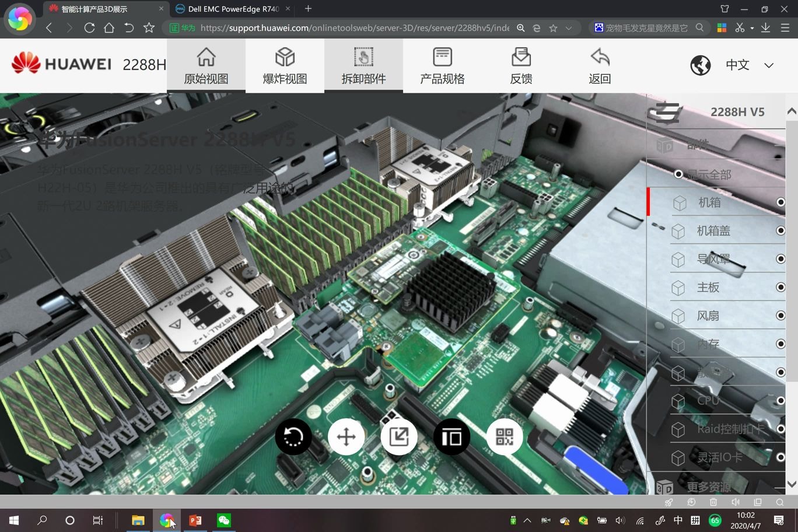Image resolution: width=798 pixels, height=532 pixels.
Task: Click the zoom magnifier in address bar
Action: tap(520, 27)
